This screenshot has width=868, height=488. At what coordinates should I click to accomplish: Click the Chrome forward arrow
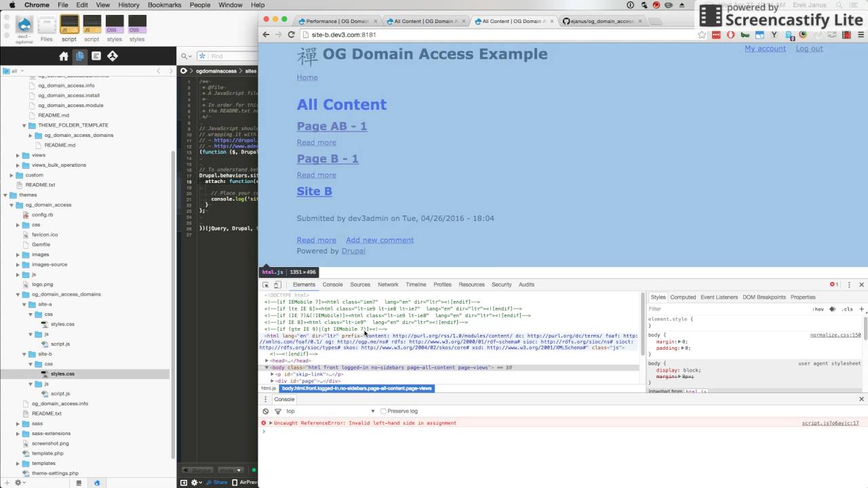[x=279, y=35]
